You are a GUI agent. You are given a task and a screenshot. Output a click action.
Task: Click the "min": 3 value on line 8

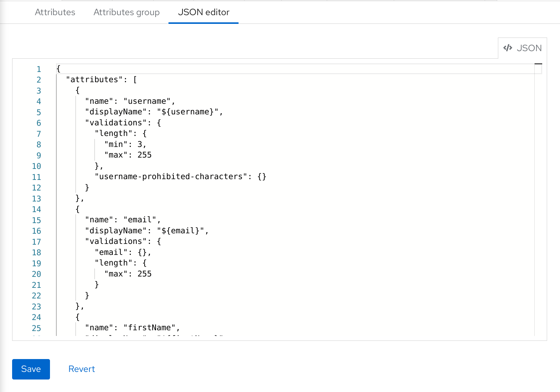(125, 144)
